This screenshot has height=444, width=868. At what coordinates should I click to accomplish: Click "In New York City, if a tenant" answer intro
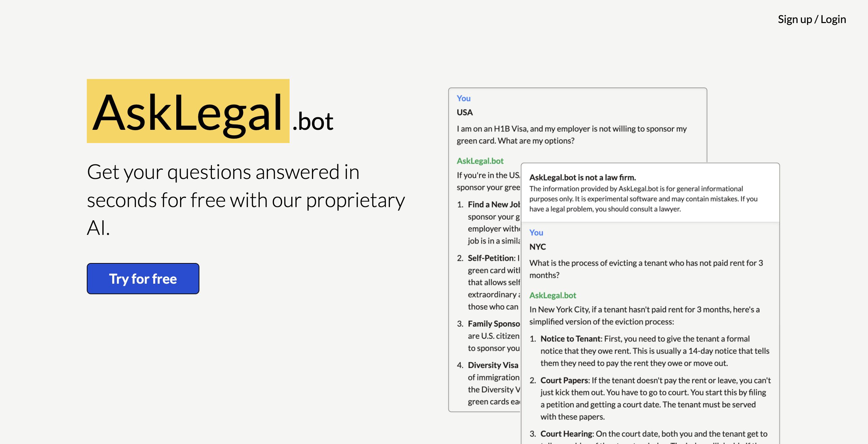[x=644, y=316]
